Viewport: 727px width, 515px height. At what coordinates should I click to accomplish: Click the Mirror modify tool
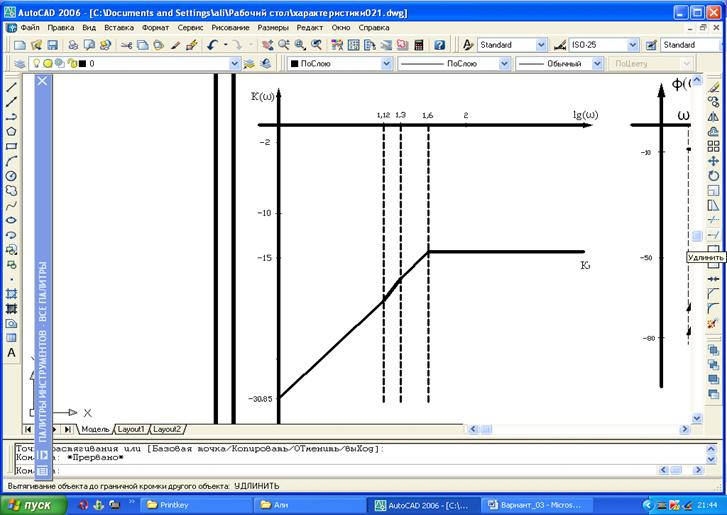click(713, 116)
